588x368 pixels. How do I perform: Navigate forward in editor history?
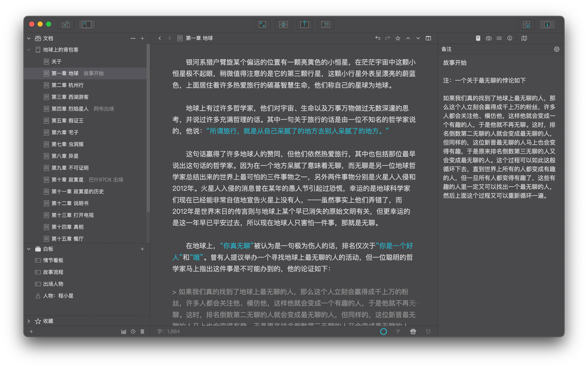click(x=170, y=38)
